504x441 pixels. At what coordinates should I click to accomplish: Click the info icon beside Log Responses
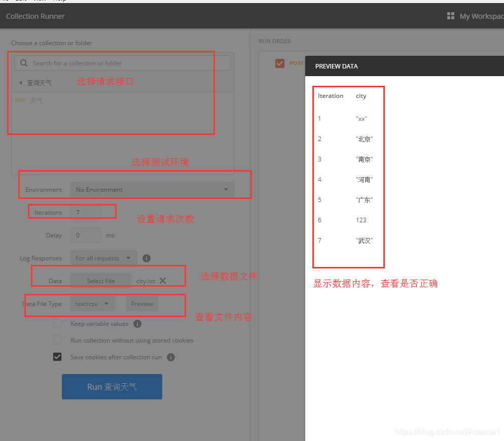pos(146,258)
